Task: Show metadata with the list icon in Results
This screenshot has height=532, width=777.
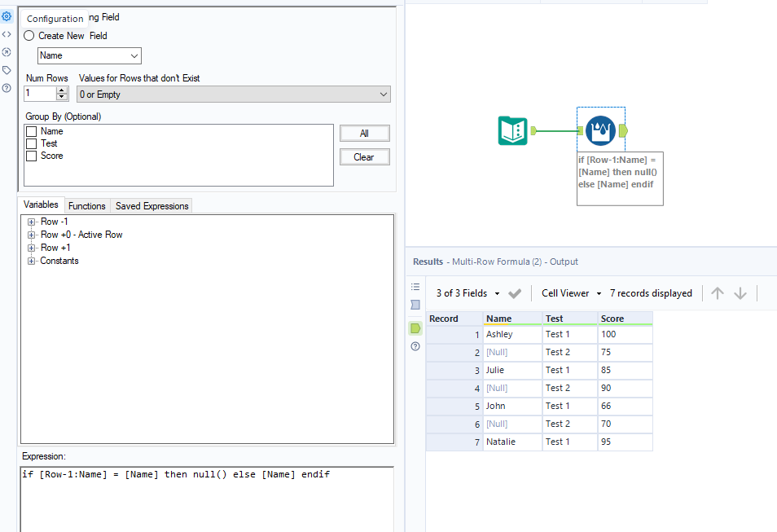Action: 415,286
